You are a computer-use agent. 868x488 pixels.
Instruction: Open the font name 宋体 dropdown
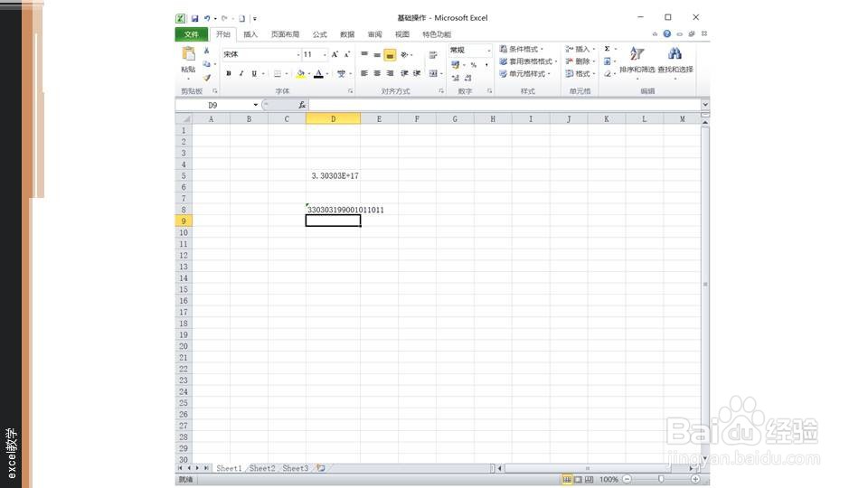pyautogui.click(x=297, y=54)
